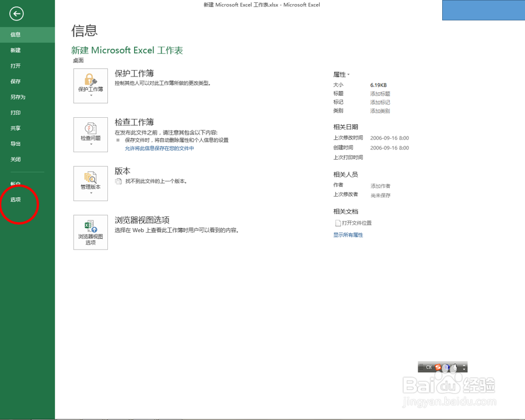Click the 允许将此信息保存在您的文件中 link
This screenshot has width=525, height=420.
point(159,148)
